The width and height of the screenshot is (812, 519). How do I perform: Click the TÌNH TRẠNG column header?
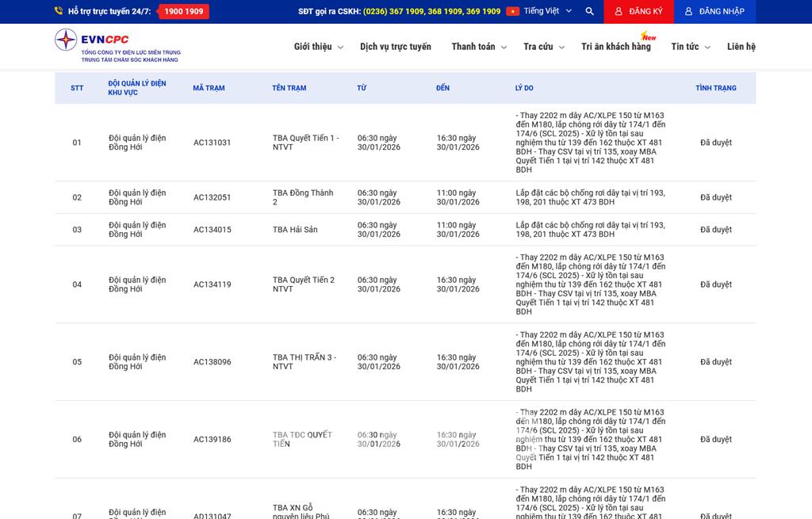pos(715,88)
